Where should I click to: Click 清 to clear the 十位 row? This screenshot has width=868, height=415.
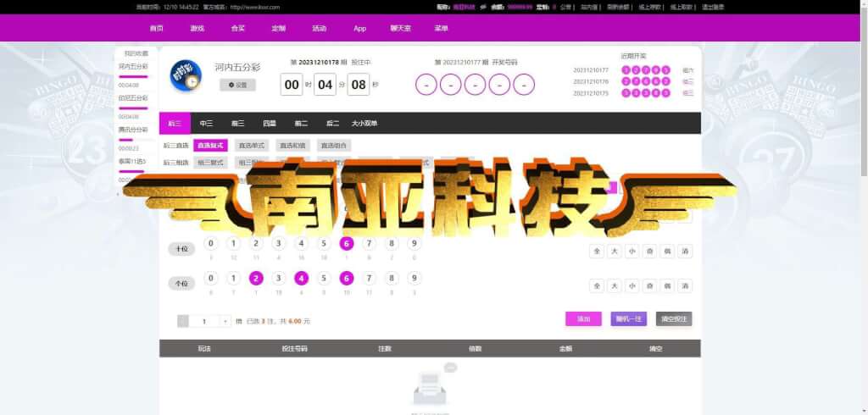pos(685,252)
